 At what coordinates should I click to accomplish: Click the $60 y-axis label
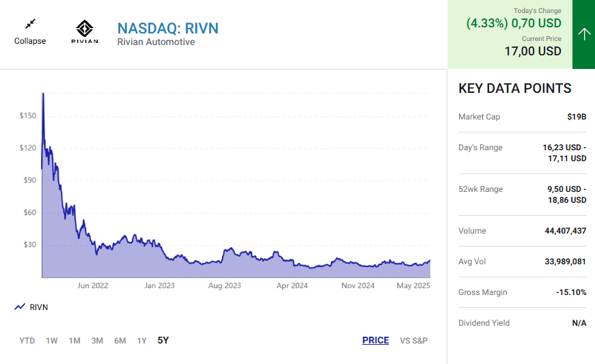pyautogui.click(x=30, y=212)
